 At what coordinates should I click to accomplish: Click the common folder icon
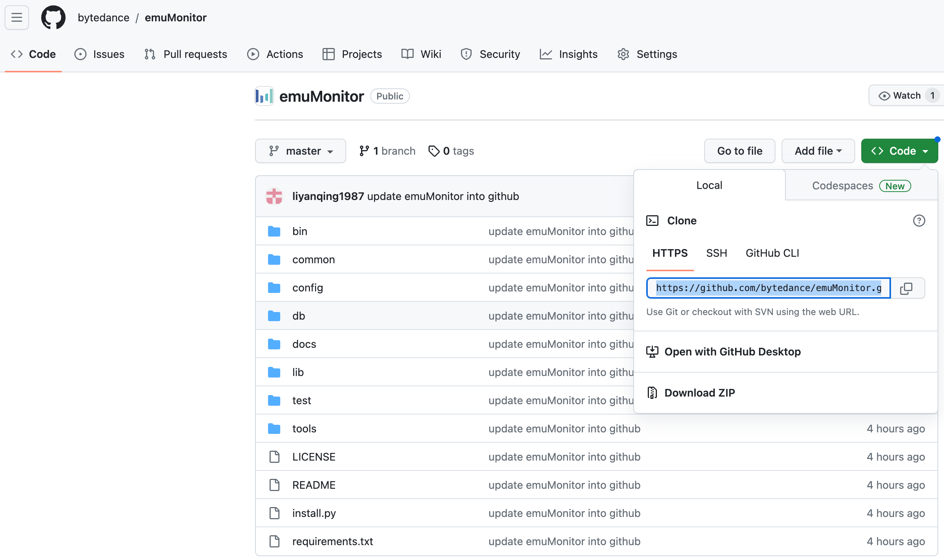click(274, 259)
